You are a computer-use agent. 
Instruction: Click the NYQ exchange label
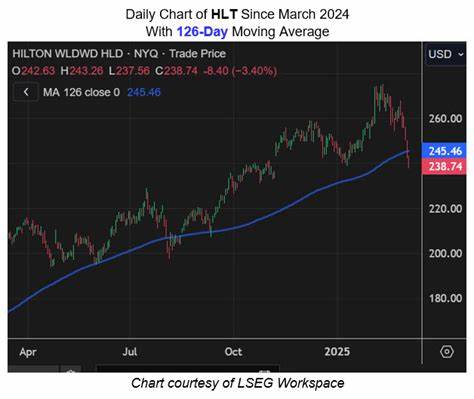pos(146,54)
